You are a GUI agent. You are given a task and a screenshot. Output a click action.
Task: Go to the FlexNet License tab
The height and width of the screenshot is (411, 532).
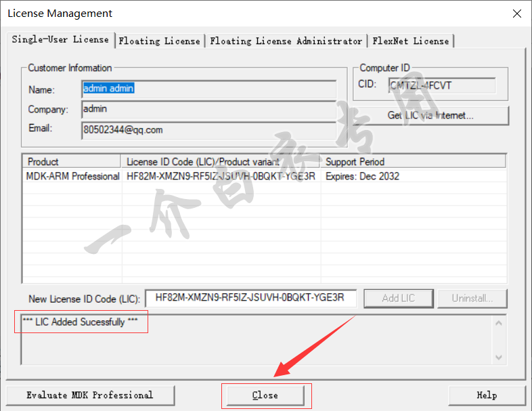point(411,41)
